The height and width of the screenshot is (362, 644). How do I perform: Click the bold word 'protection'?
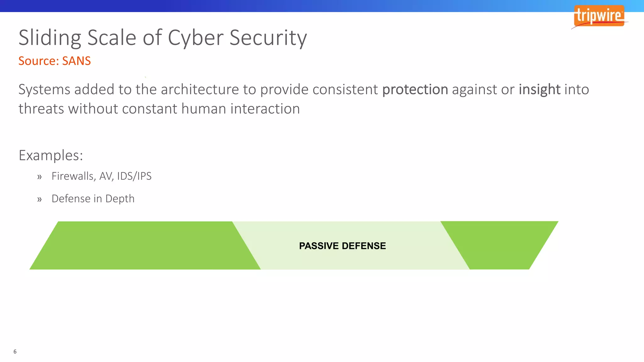[415, 90]
